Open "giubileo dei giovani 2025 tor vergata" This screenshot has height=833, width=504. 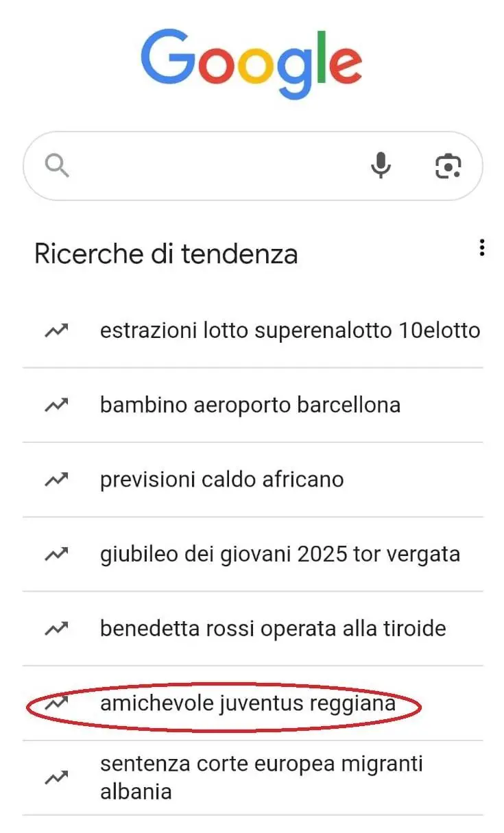click(x=280, y=553)
